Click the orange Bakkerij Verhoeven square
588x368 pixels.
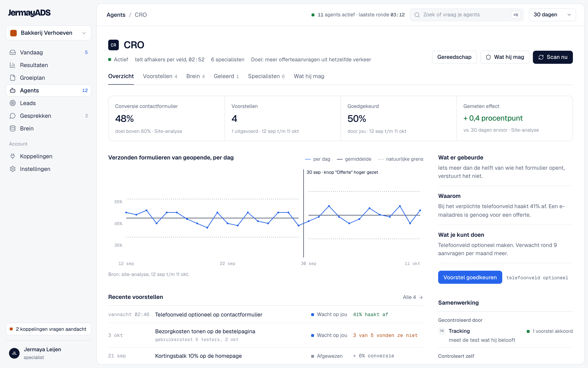pyautogui.click(x=14, y=33)
